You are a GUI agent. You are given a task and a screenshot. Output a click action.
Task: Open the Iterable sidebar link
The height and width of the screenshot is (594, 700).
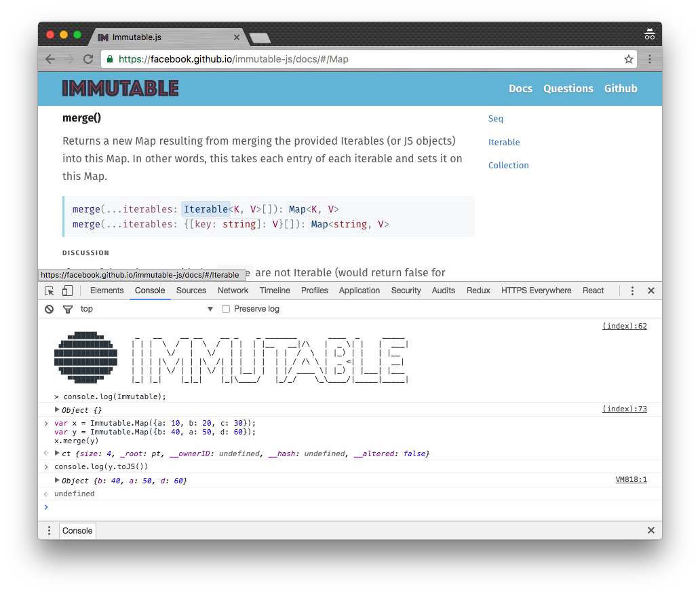coord(504,142)
